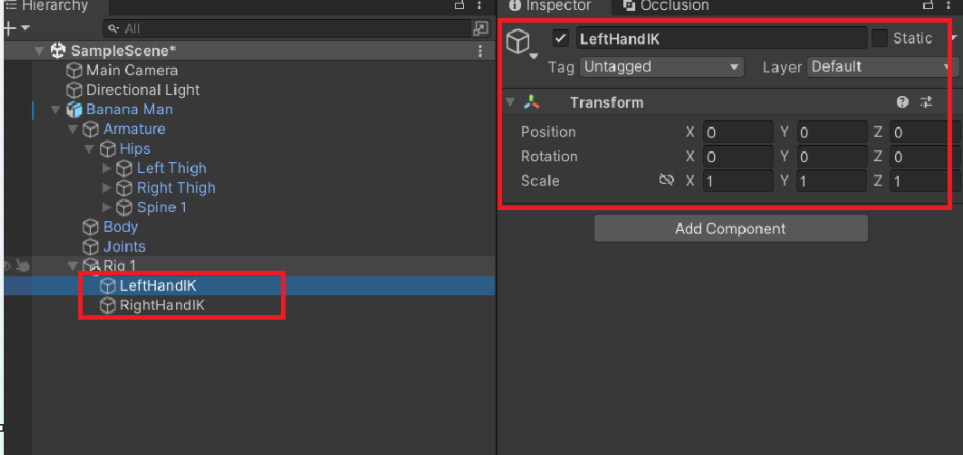Click the Add Component button
The height and width of the screenshot is (455, 963).
[x=731, y=229]
